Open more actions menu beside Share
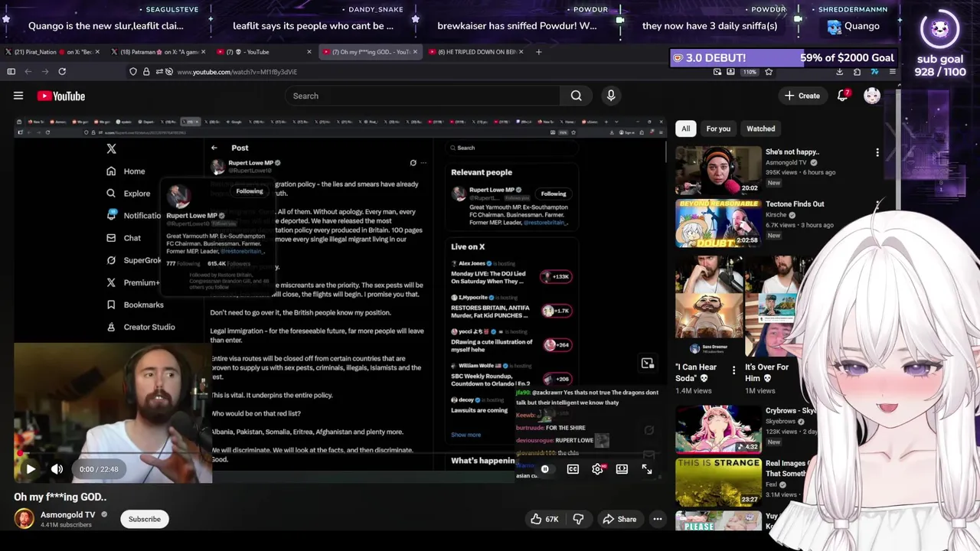The height and width of the screenshot is (551, 980). 658,519
